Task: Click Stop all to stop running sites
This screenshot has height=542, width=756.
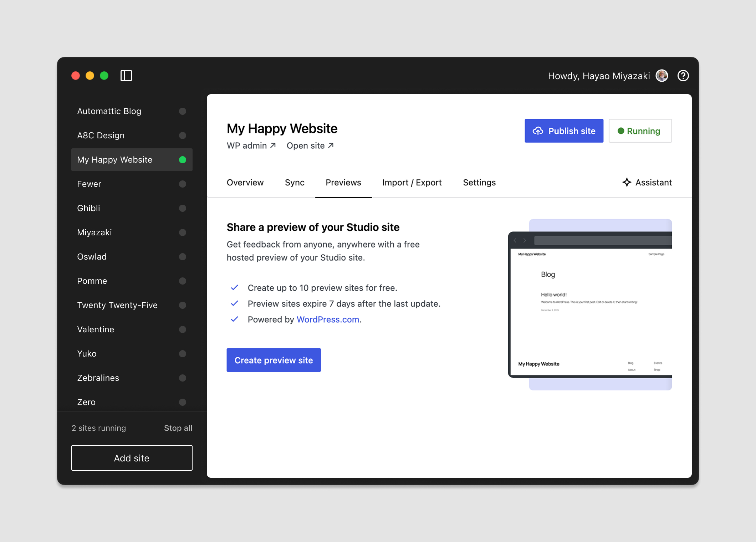Action: pos(178,428)
